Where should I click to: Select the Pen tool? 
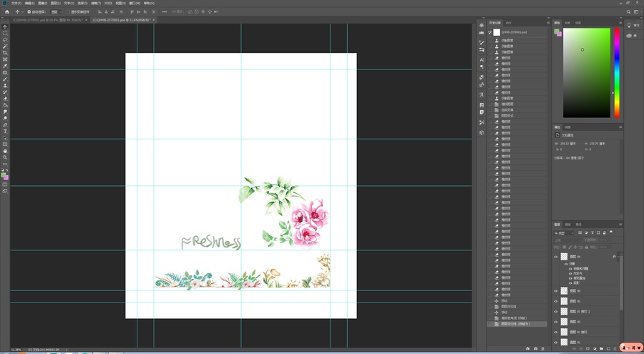5,125
